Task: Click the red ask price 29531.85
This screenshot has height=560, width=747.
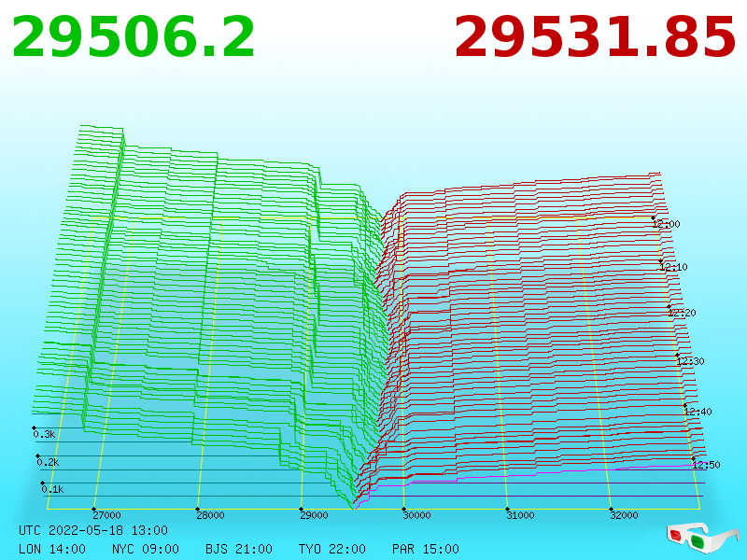Action: pyautogui.click(x=595, y=37)
